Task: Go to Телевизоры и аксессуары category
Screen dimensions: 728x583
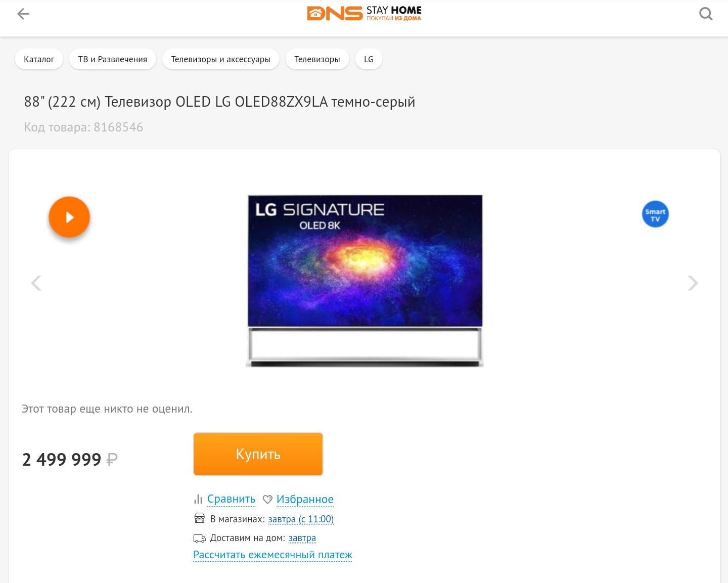Action: click(x=220, y=59)
